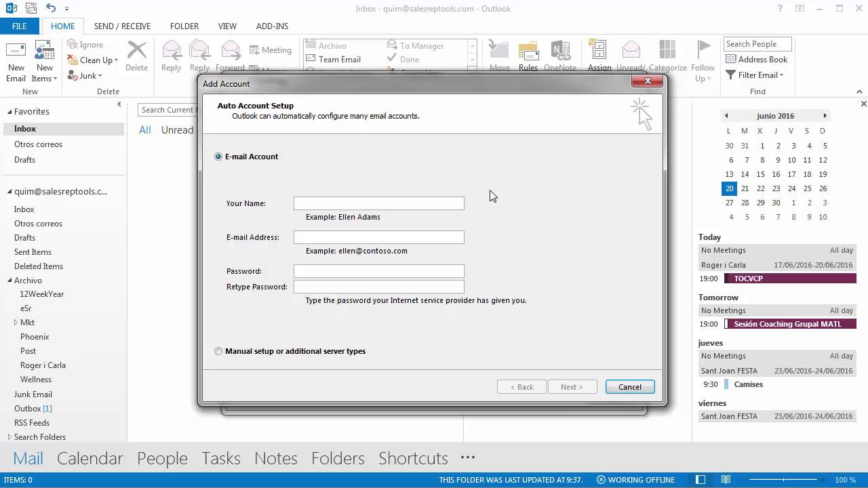Expand the Mkt folder
868x488 pixels.
(16, 323)
